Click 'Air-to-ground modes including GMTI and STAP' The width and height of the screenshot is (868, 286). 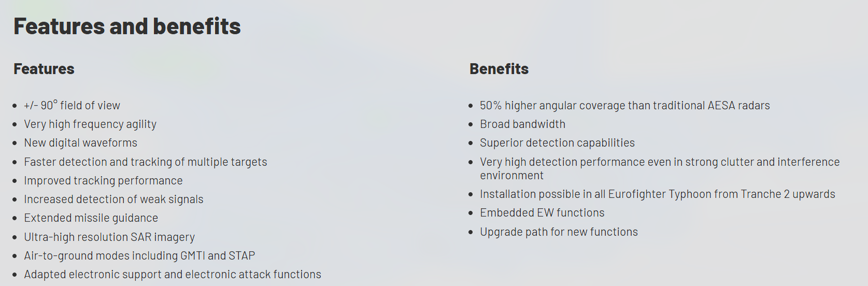tap(139, 256)
